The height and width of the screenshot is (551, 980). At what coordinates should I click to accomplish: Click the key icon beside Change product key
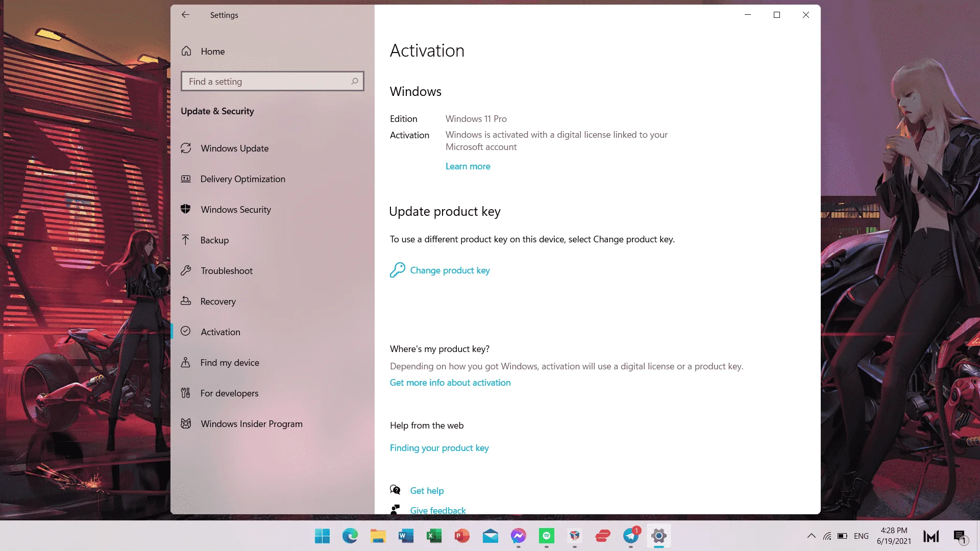point(397,270)
